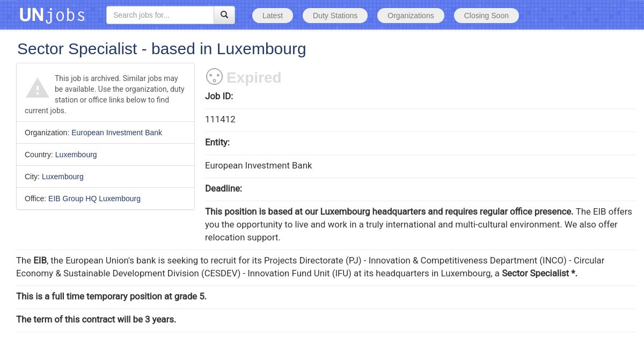This screenshot has height=337, width=644.
Task: Open the Closing Soon jobs list
Action: click(486, 16)
